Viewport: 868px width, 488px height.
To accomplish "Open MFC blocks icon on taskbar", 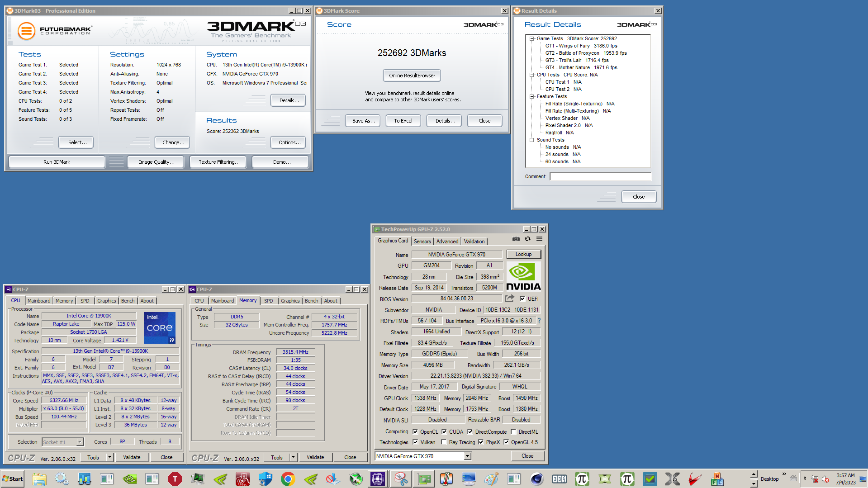I will [717, 479].
